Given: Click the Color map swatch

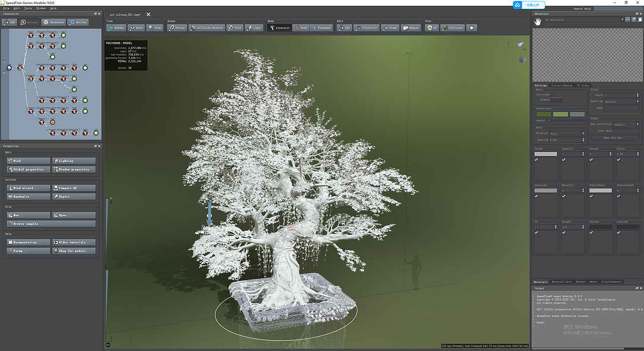Looking at the screenshot, I should point(546,154).
